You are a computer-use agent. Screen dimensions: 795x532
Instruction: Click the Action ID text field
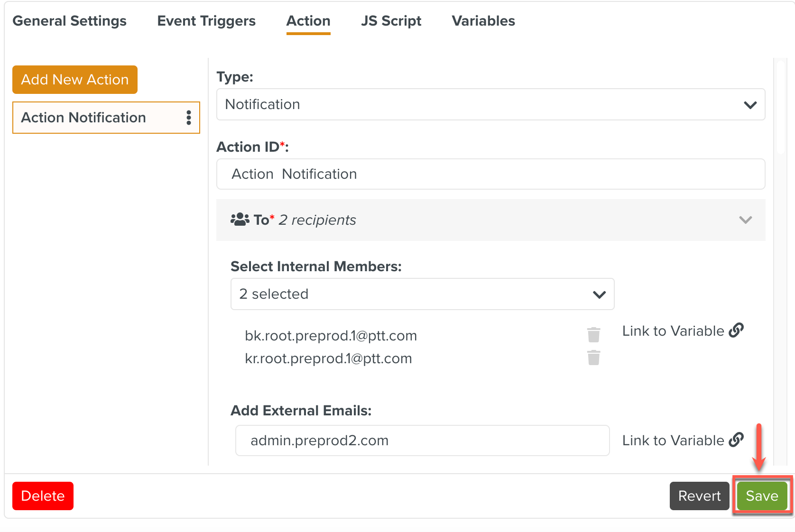point(490,174)
